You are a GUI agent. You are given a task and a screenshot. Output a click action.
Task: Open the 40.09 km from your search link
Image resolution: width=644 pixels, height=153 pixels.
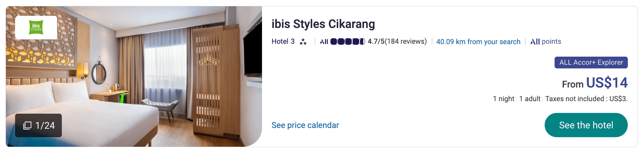(478, 42)
